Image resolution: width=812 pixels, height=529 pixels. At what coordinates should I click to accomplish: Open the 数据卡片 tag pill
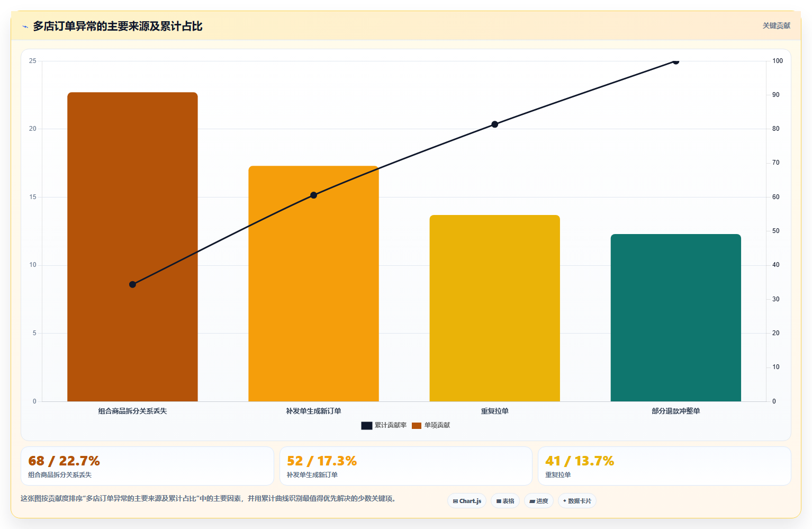[x=577, y=501]
